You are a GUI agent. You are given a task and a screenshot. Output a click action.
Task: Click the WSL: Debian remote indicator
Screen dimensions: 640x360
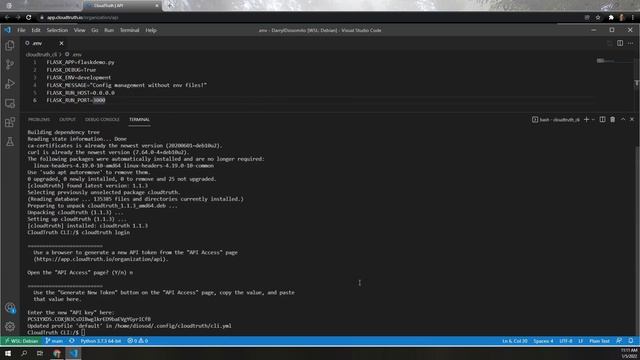point(21,341)
